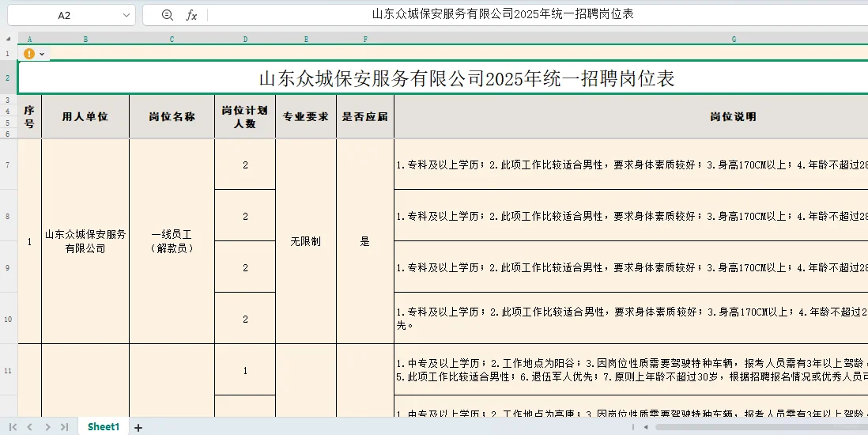This screenshot has height=435, width=868.
Task: Click the A2 name box field
Action: point(64,15)
